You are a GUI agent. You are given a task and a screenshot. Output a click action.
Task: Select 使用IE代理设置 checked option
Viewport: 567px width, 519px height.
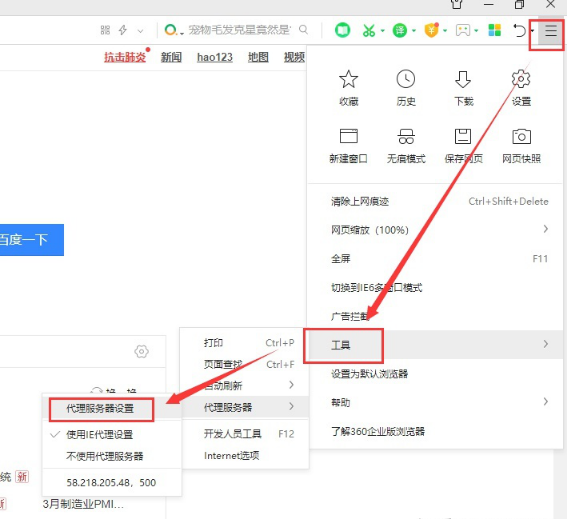pos(112,434)
